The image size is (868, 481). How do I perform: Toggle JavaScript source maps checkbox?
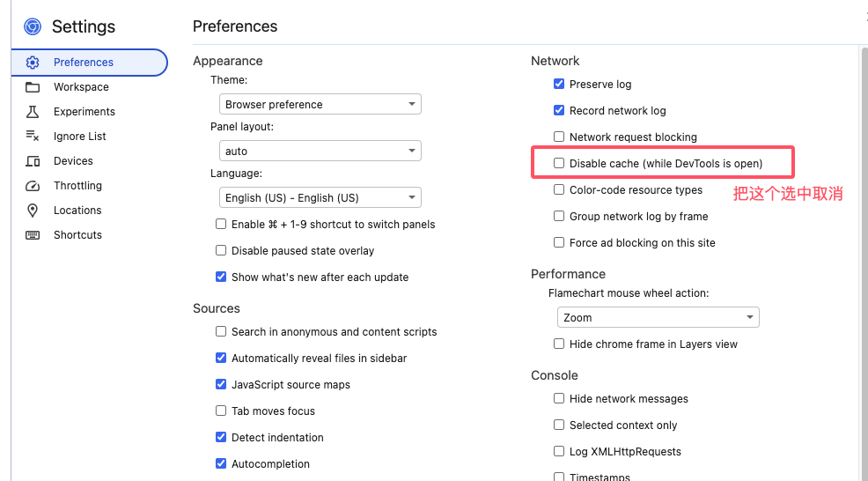221,384
